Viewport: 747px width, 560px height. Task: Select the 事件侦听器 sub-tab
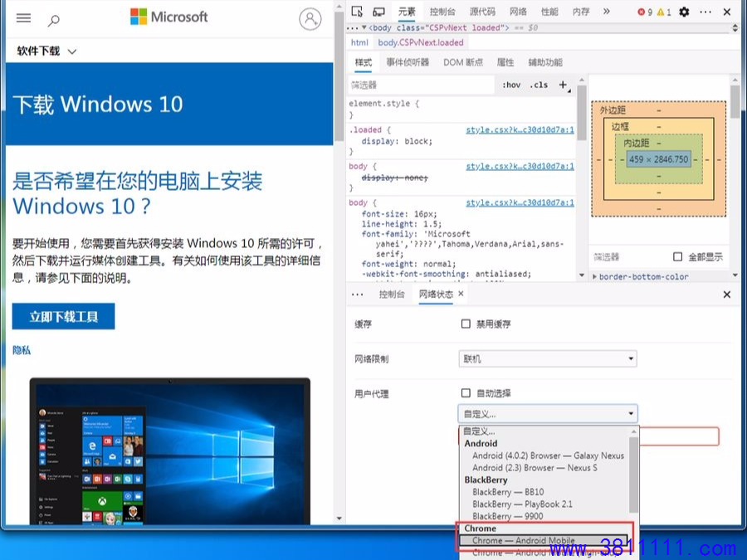tap(408, 62)
